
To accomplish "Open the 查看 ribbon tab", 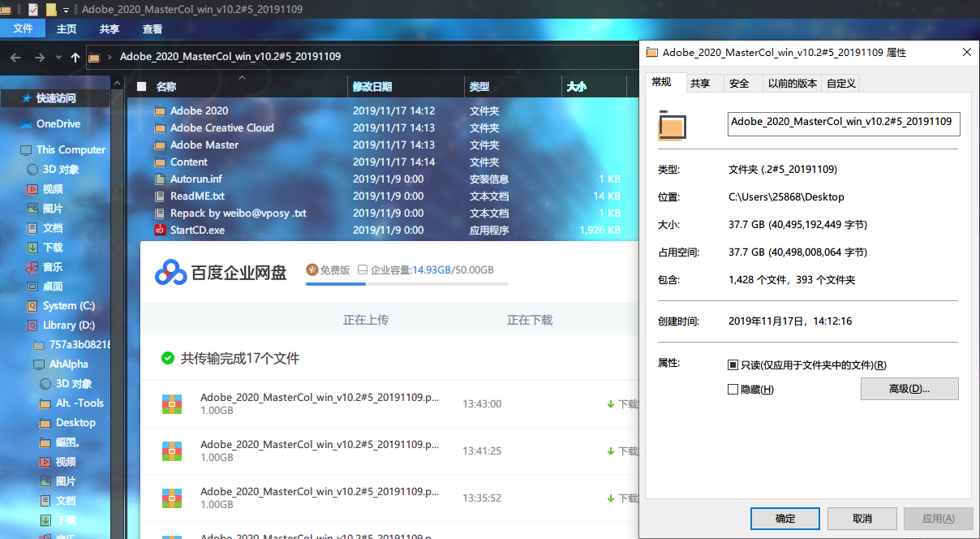I will coord(153,29).
